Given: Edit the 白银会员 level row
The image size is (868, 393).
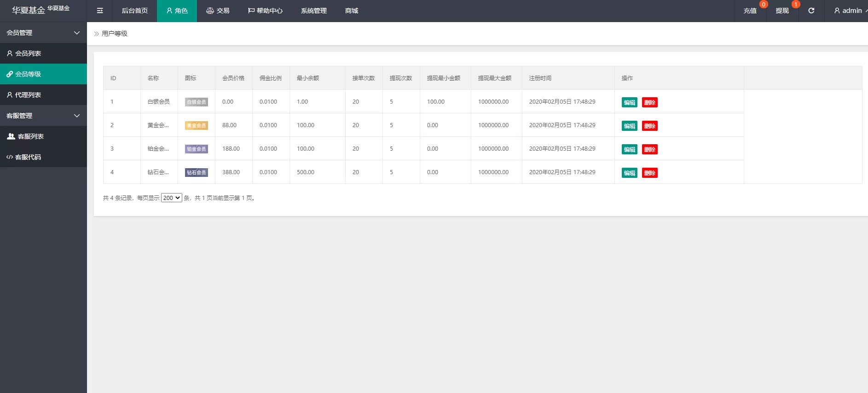Looking at the screenshot, I should tap(629, 102).
